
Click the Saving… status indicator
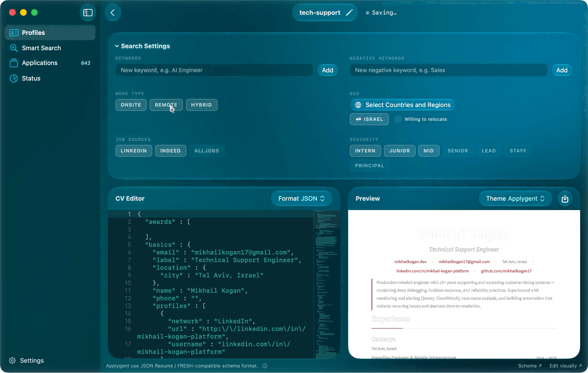click(381, 12)
